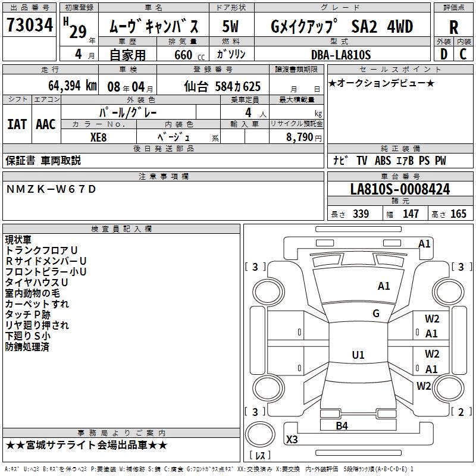Image resolution: width=476 pixels, height=476 pixels.
Task: Click the damage code legend line
Action: click(x=209, y=469)
